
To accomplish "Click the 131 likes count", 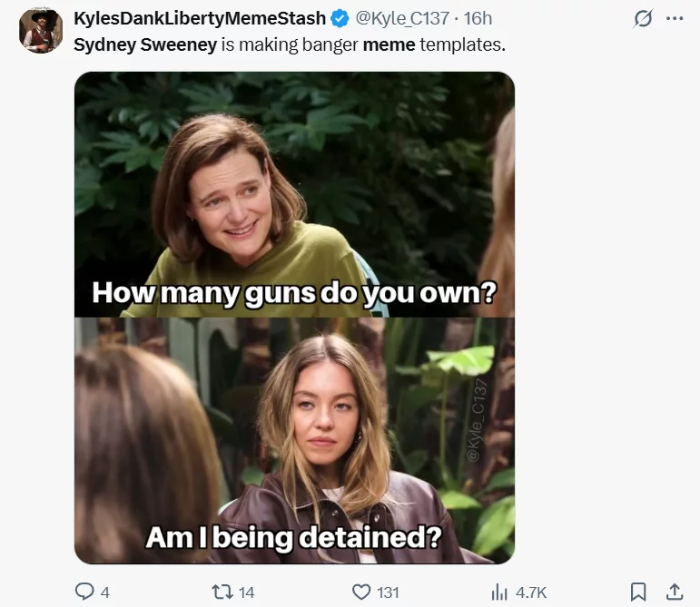I will pyautogui.click(x=388, y=592).
